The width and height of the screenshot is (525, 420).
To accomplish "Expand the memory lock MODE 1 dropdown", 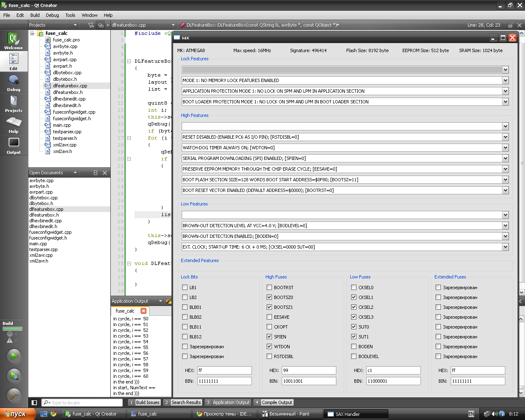I will [x=505, y=80].
